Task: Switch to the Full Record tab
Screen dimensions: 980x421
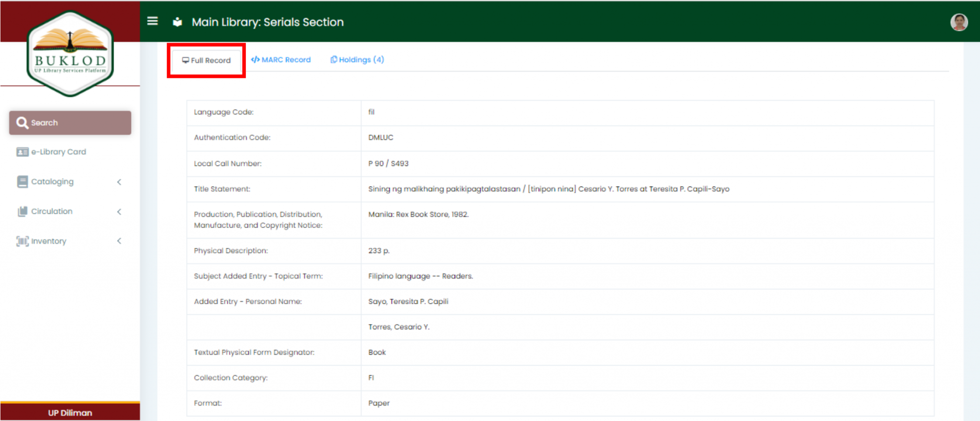Action: [206, 60]
